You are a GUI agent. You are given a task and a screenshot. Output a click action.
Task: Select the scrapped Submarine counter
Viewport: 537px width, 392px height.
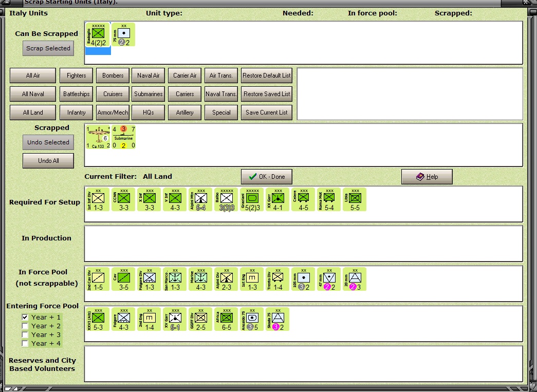pyautogui.click(x=123, y=137)
